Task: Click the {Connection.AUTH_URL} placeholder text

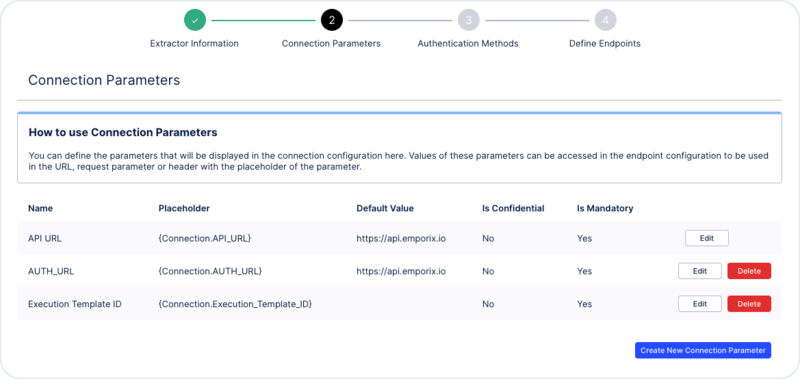Action: (x=210, y=271)
